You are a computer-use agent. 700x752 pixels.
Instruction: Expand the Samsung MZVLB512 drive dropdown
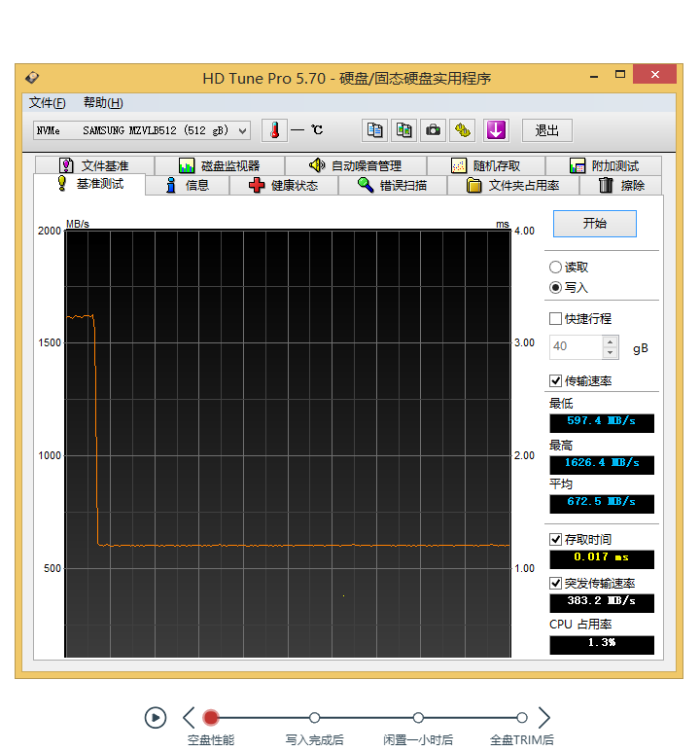(x=243, y=130)
